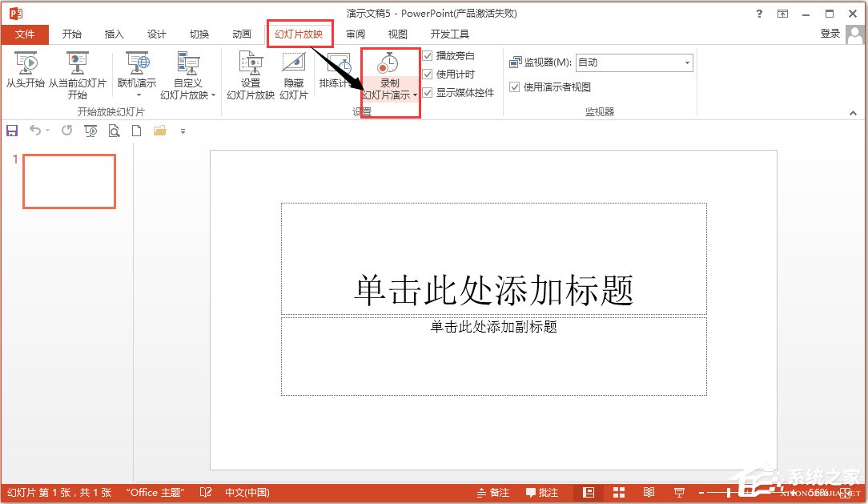Expand 联机演示 dropdown arrow
The height and width of the screenshot is (504, 868).
coord(139,95)
